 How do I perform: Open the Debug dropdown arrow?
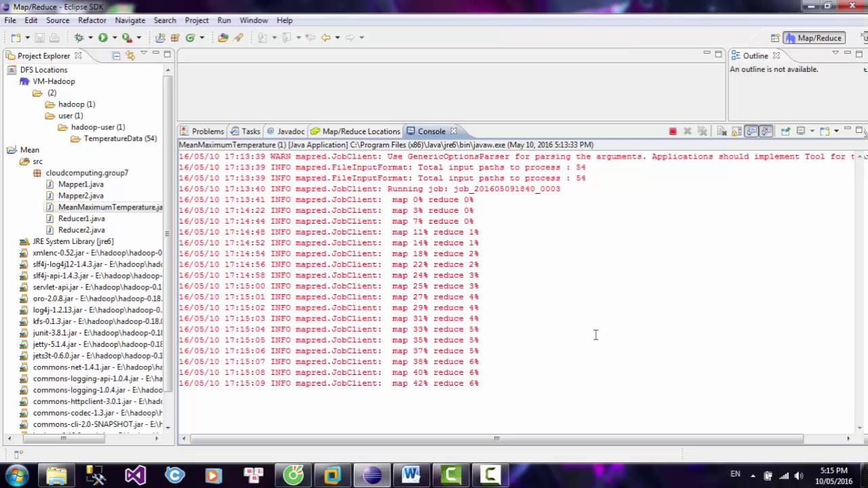tap(90, 38)
